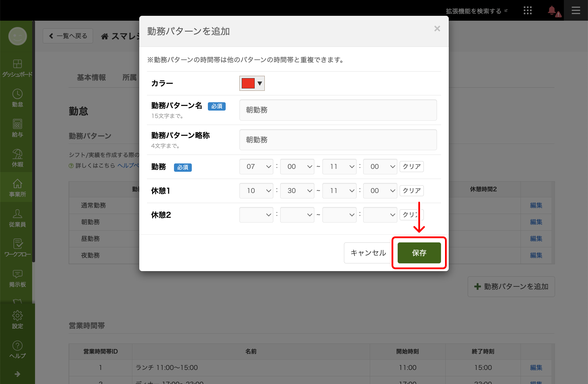
Task: Expand the 休憩2 start hour dropdown
Action: click(256, 215)
